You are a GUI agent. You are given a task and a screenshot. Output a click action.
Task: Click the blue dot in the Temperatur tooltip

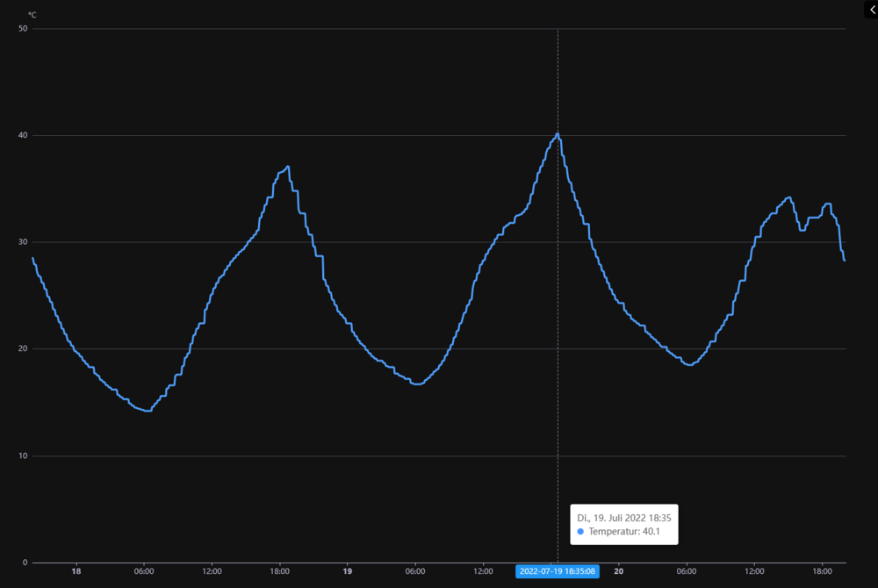click(580, 532)
